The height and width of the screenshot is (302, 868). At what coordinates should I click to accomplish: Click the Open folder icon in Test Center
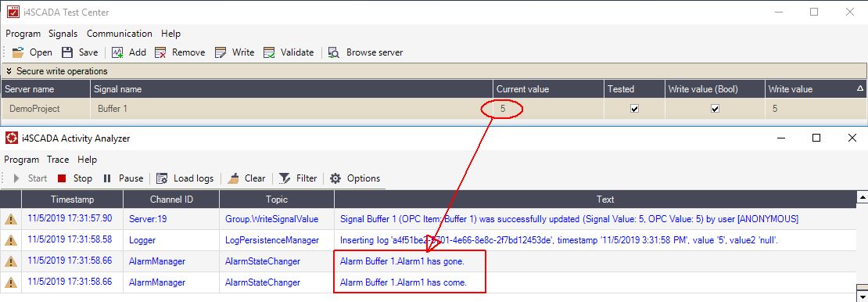[18, 52]
